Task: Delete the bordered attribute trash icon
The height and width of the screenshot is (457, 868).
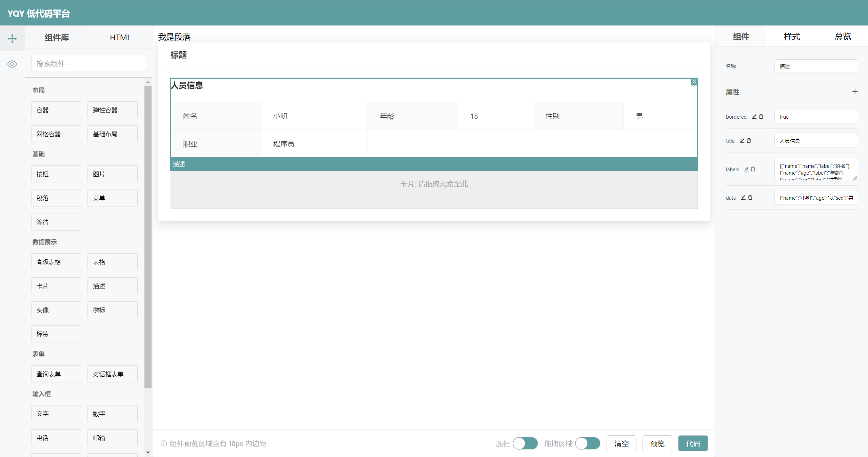Action: click(x=761, y=117)
